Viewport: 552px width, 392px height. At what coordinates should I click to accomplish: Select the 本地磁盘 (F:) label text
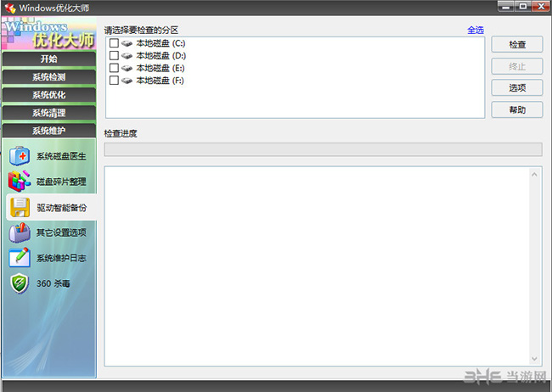[x=160, y=81]
